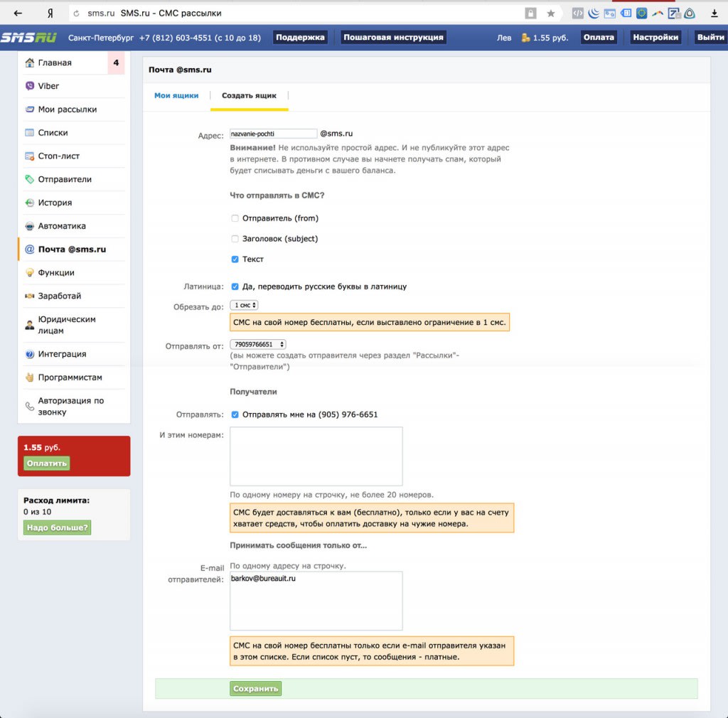728x718 pixels.
Task: Open the sender number 79059766651 dropdown
Action: coord(258,344)
